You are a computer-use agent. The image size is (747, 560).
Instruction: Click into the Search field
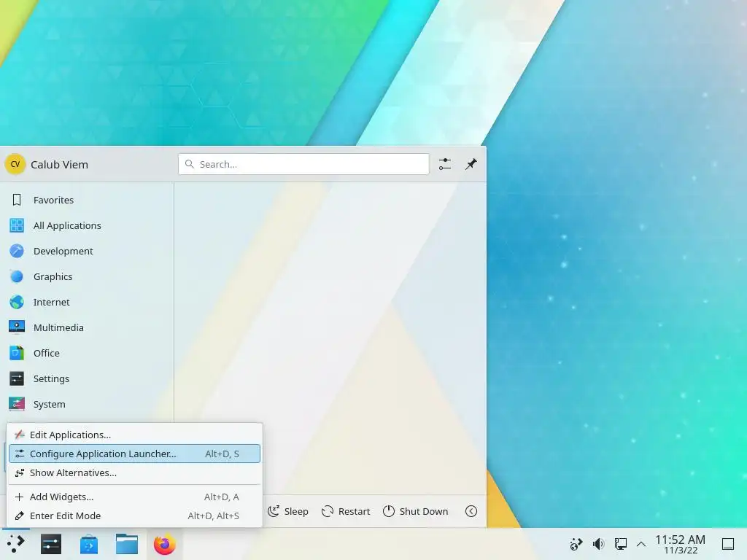point(303,164)
